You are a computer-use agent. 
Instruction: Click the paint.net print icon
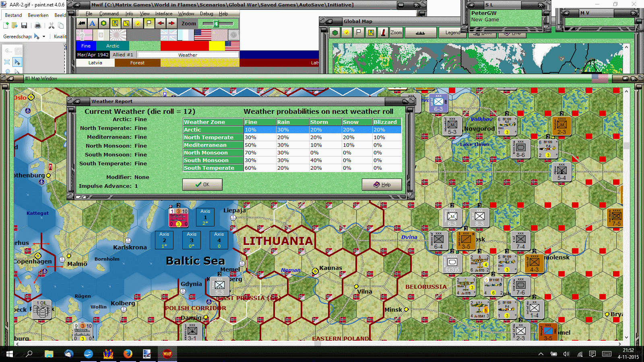pyautogui.click(x=38, y=26)
